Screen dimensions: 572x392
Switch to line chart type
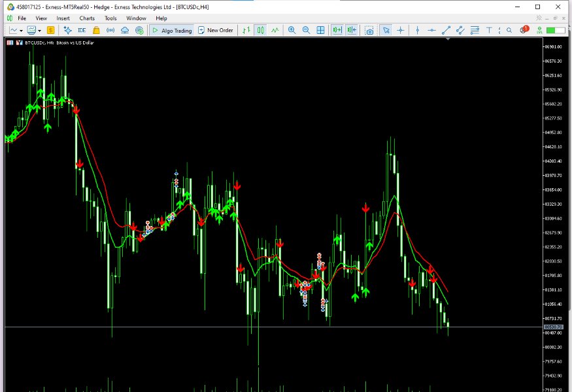pos(275,30)
